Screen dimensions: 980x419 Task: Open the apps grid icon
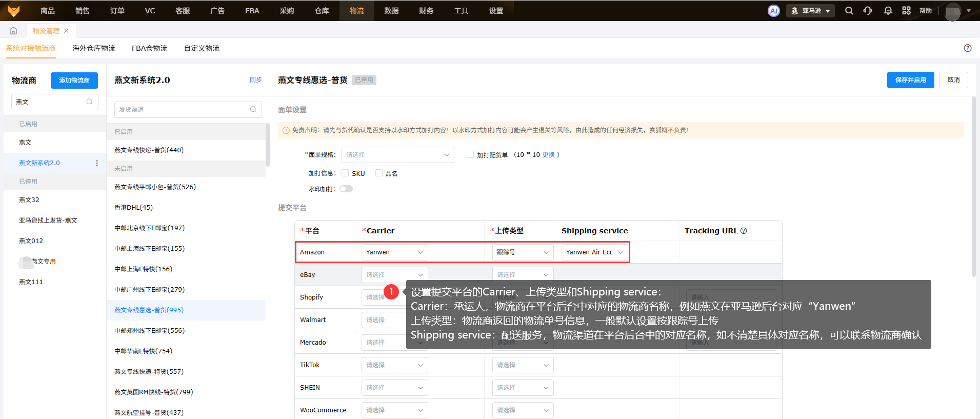[x=906, y=11]
